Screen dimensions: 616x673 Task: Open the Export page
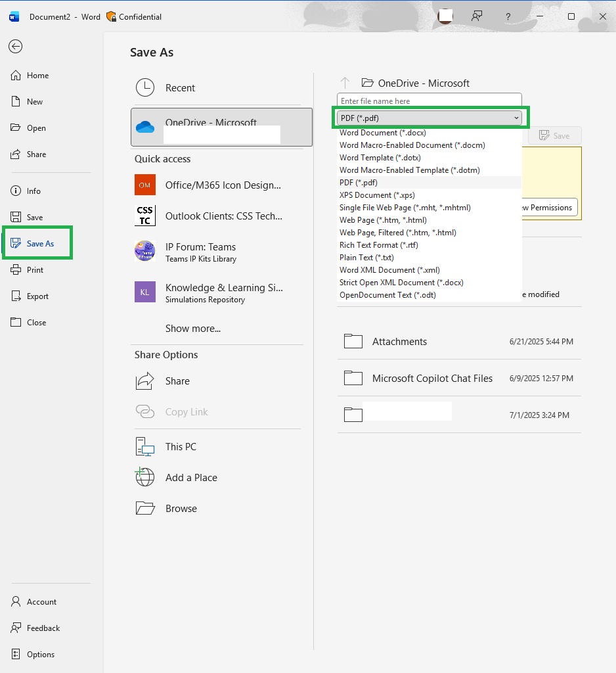(x=30, y=296)
